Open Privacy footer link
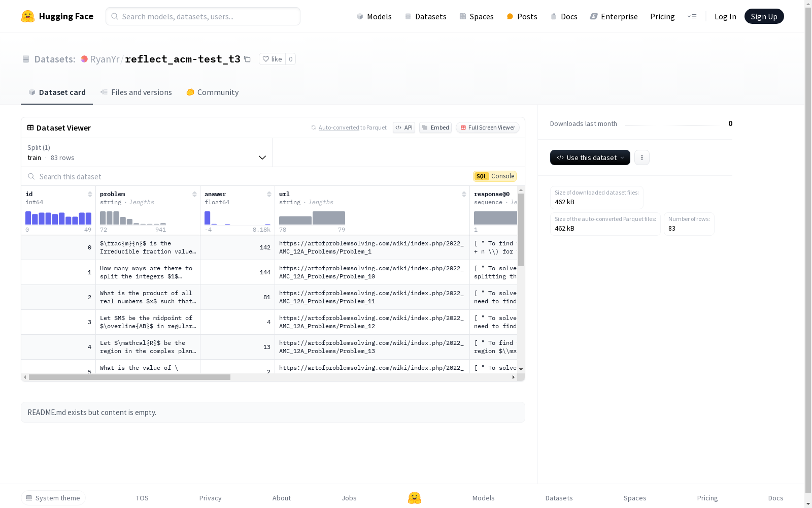 tap(211, 498)
